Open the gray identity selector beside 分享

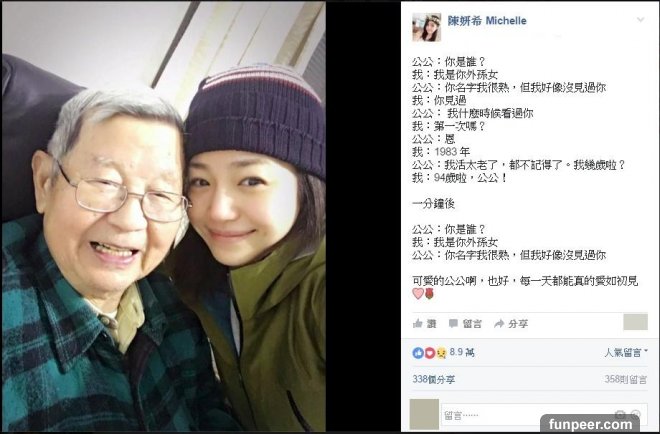635,322
